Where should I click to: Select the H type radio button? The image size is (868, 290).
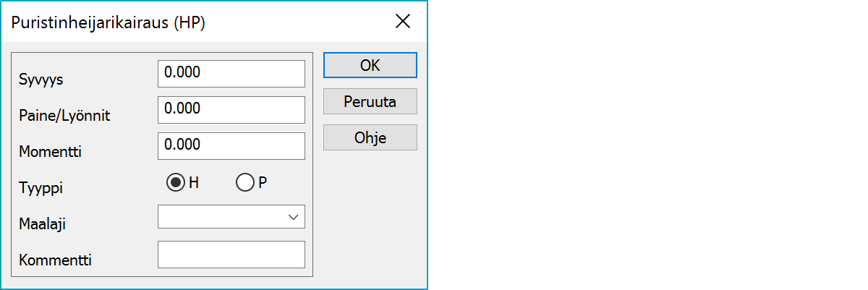point(174,184)
